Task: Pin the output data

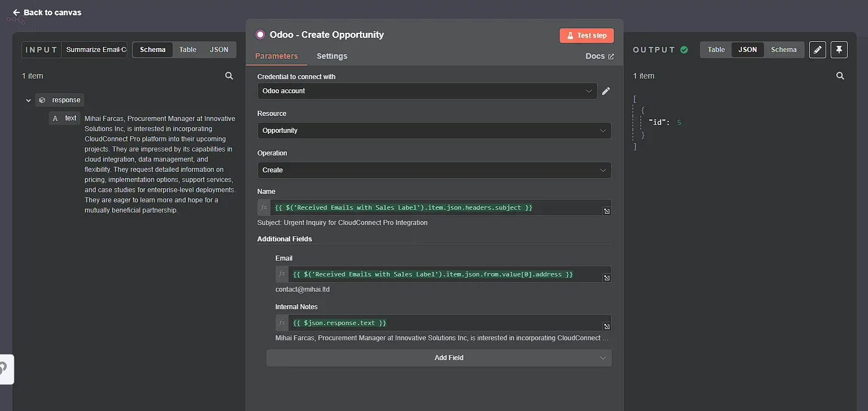Action: coord(839,50)
